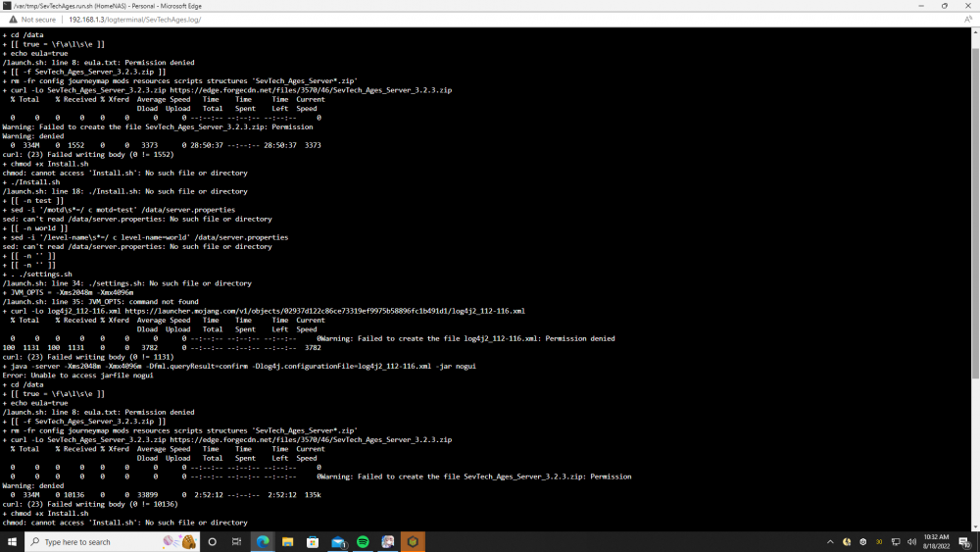The image size is (980, 552).
Task: Click log4j2_112-116.xml 'Permission denied' warning
Action: (x=467, y=338)
